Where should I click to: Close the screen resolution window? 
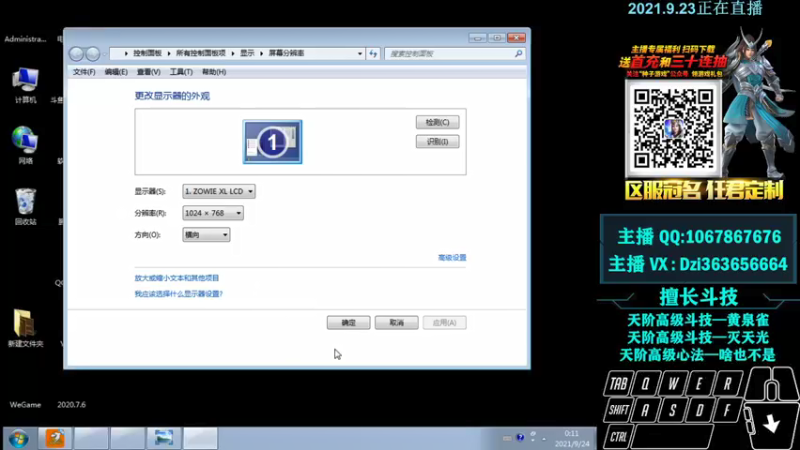(x=516, y=38)
